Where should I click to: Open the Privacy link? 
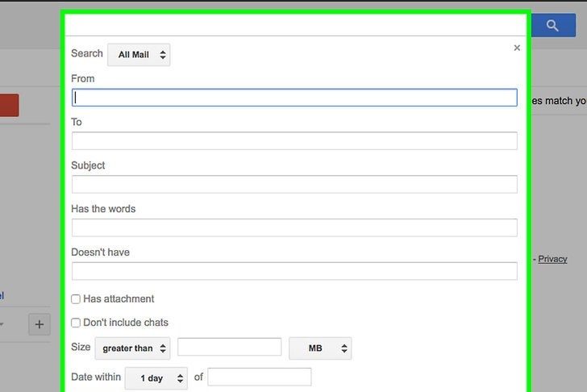click(552, 259)
